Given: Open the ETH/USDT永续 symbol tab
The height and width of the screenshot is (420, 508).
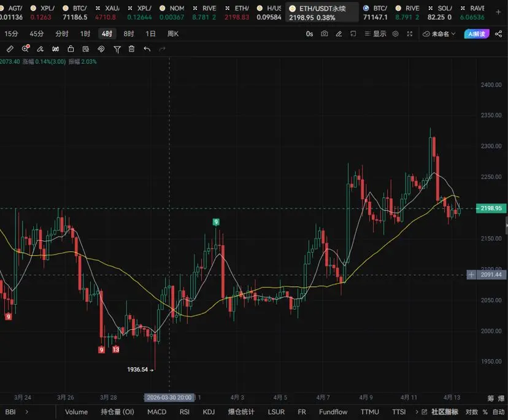Looking at the screenshot, I should coord(322,13).
